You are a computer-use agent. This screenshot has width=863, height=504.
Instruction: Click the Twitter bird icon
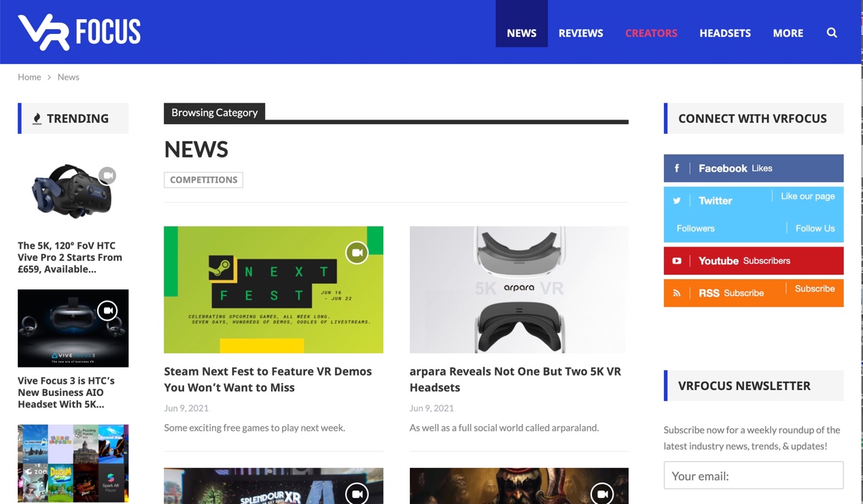[x=677, y=201]
